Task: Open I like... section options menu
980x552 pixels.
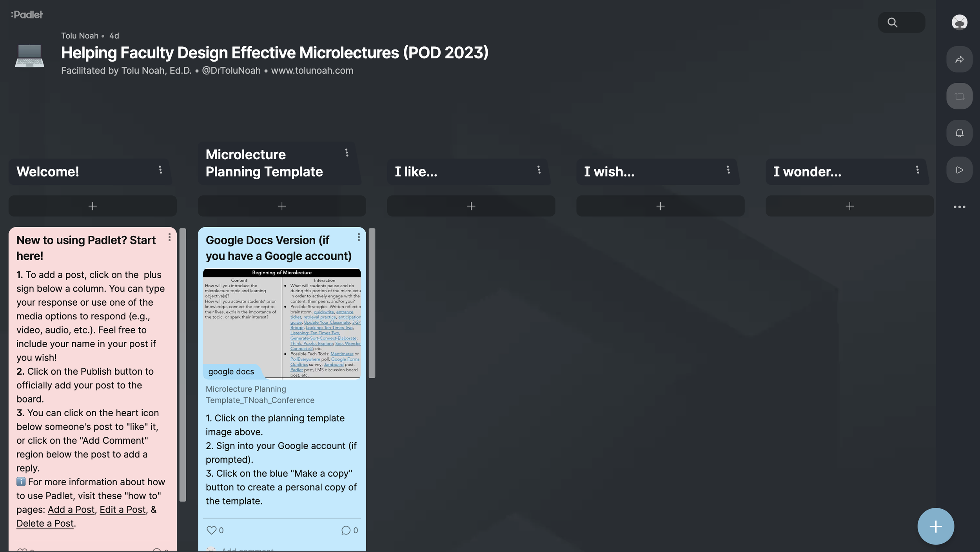Action: (x=539, y=169)
